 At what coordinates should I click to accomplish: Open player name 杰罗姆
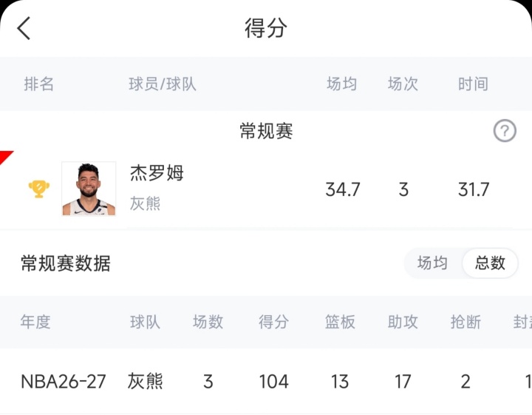pyautogui.click(x=157, y=173)
